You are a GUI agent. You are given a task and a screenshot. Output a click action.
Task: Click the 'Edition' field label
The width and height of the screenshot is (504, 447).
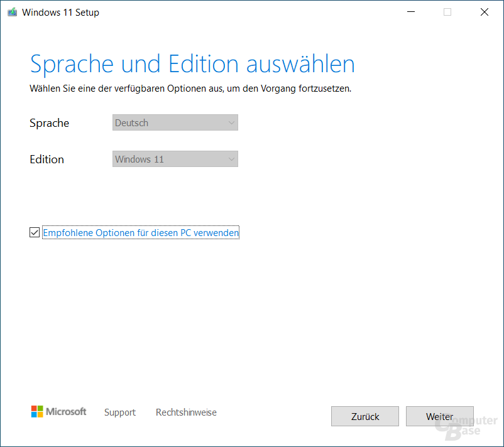[x=47, y=159]
